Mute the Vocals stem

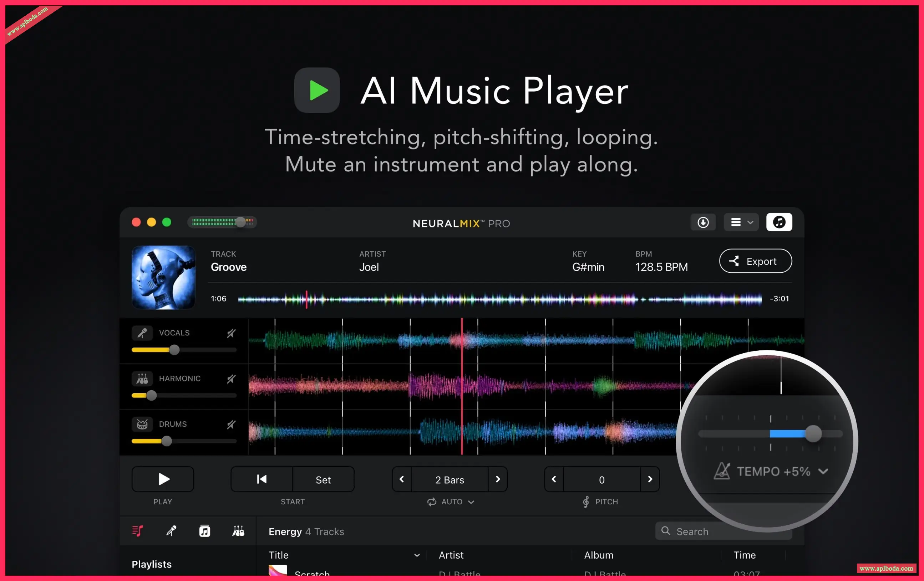[x=231, y=333]
